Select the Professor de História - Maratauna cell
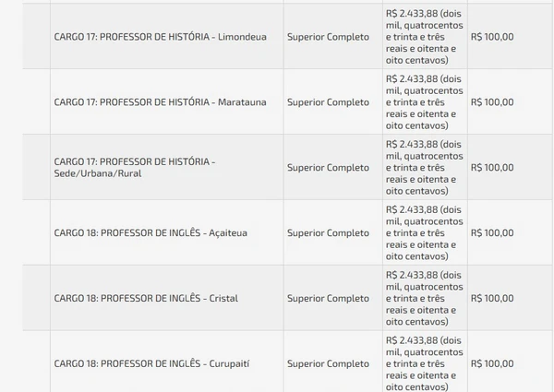 160,101
